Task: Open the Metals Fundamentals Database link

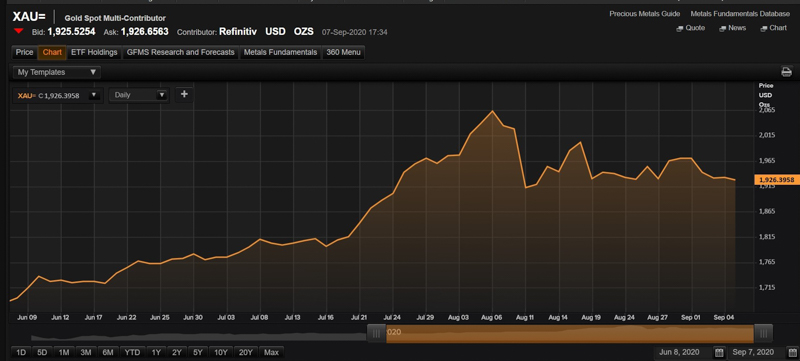Action: 740,14
